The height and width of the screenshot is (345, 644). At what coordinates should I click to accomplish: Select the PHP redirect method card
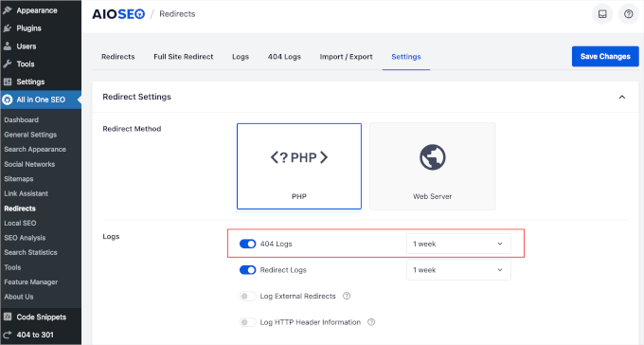click(299, 166)
